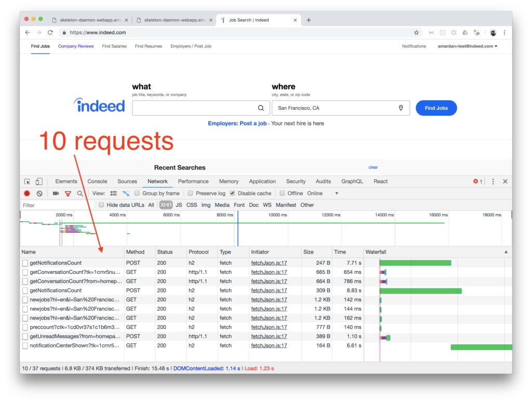Open the Application tab
The image size is (532, 402).
tap(262, 181)
